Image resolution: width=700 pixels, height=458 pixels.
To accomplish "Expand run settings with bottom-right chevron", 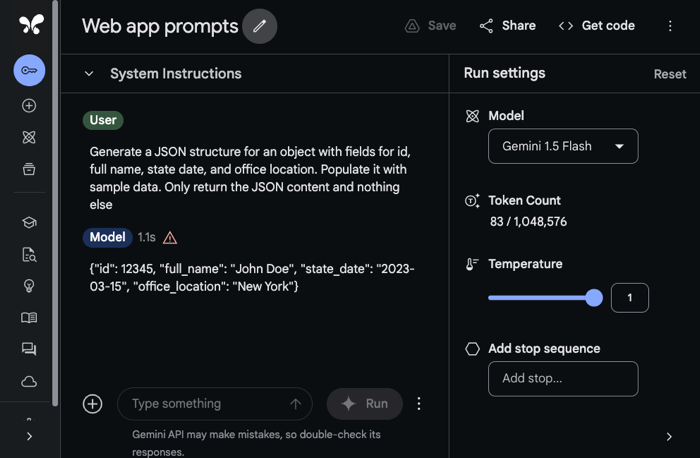I will pos(669,436).
